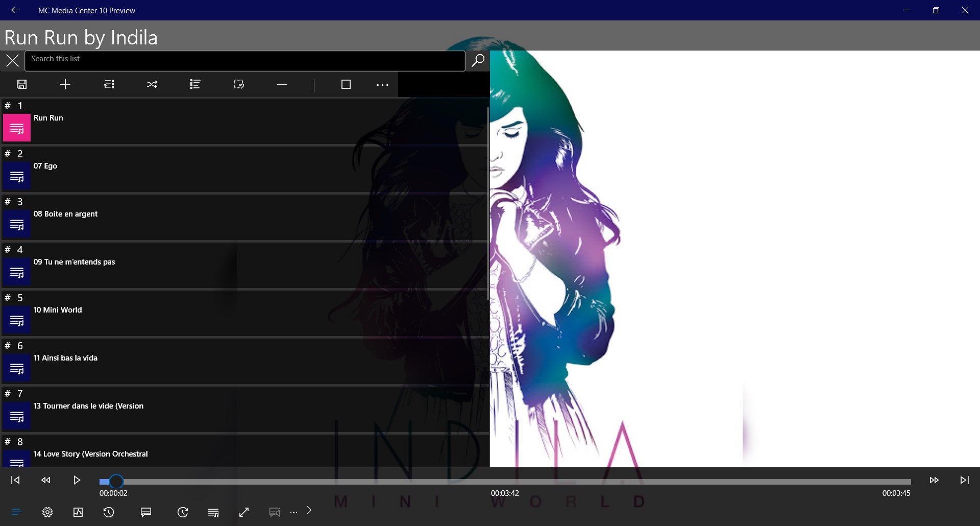Image resolution: width=980 pixels, height=526 pixels.
Task: Click the diagonal expand arrows icon
Action: tap(244, 512)
